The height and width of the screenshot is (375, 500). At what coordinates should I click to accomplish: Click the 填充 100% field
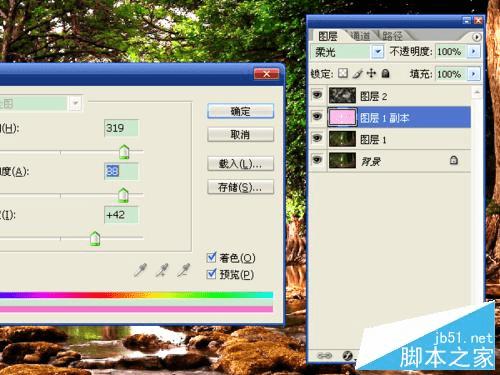(x=450, y=74)
